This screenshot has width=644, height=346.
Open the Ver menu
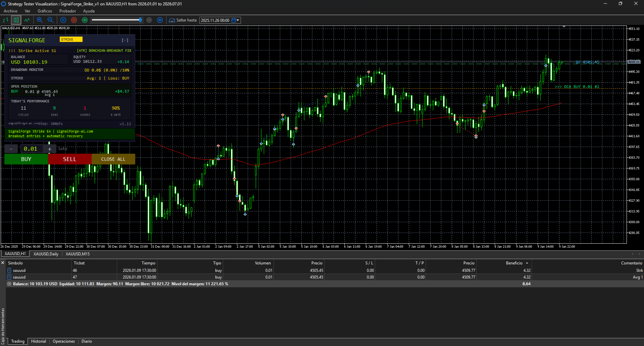point(28,11)
